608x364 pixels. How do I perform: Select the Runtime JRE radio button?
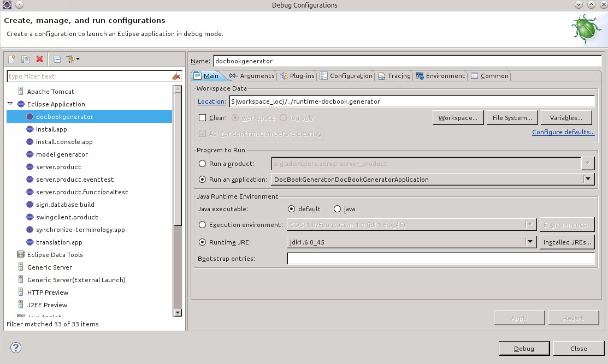203,242
